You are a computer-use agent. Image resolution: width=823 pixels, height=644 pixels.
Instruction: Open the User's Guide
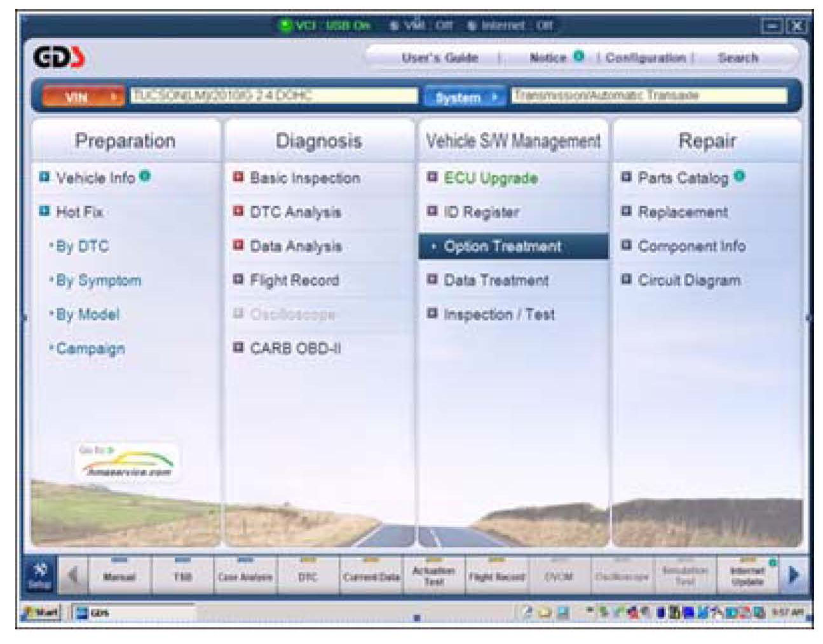[x=439, y=58]
